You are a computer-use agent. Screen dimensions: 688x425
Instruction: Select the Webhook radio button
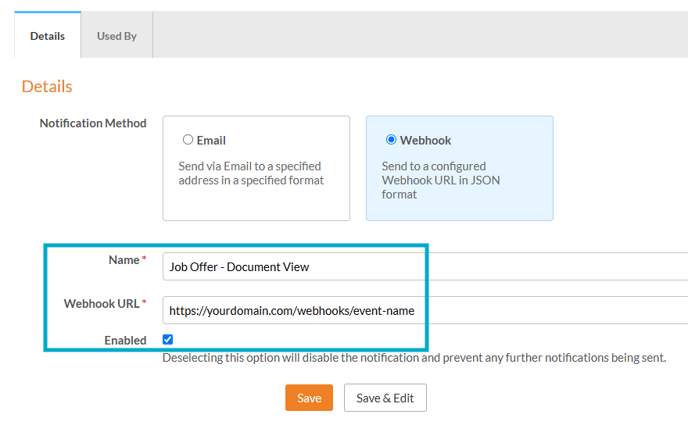coord(391,140)
